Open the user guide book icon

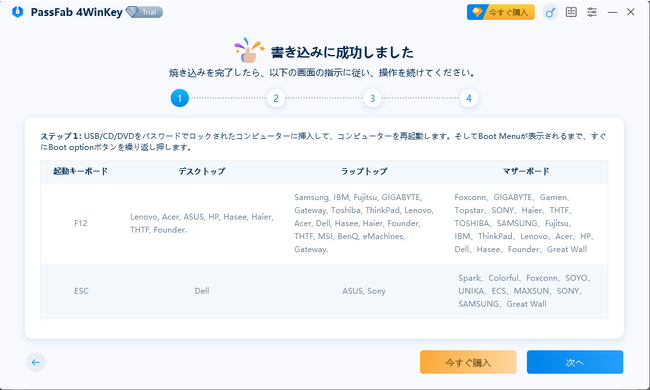click(x=571, y=12)
